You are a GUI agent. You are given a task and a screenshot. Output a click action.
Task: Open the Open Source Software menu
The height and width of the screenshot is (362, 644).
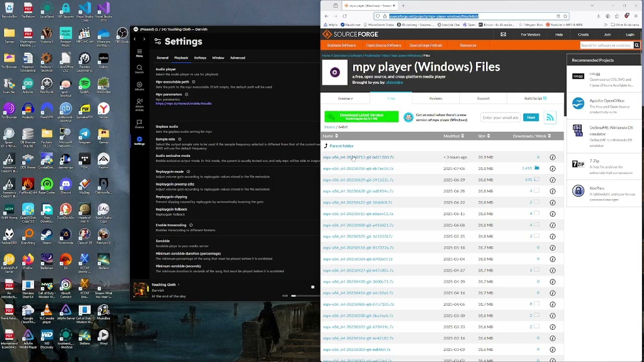pos(383,45)
